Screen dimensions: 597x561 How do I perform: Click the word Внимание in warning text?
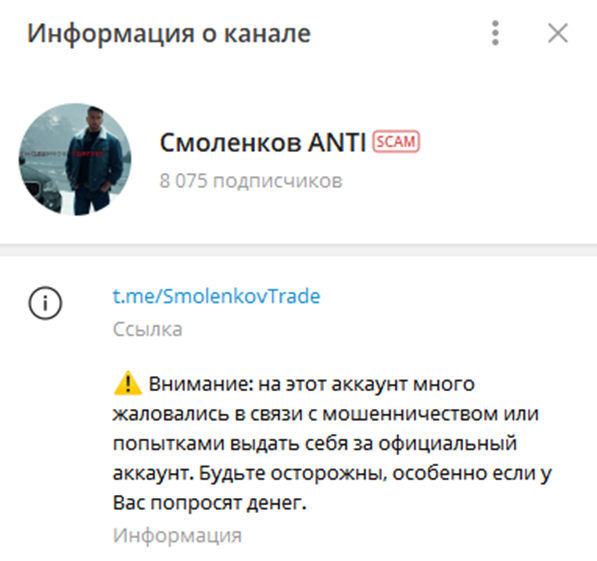pyautogui.click(x=201, y=384)
